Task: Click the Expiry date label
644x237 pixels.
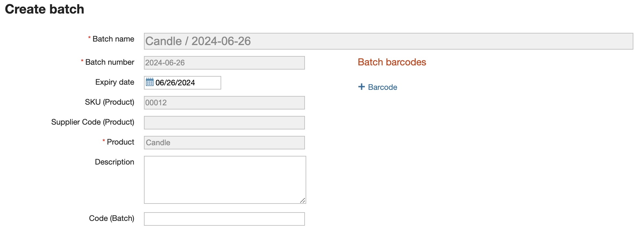Action: pos(114,82)
